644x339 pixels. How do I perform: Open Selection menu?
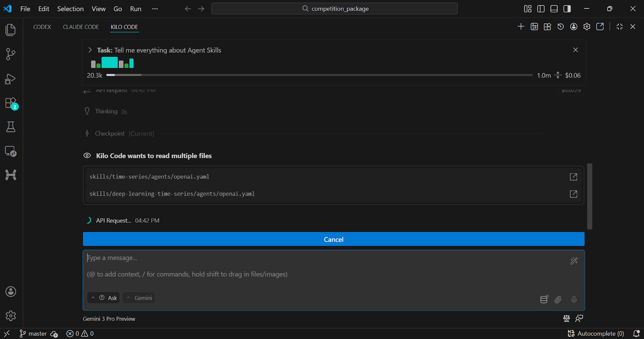coord(70,9)
